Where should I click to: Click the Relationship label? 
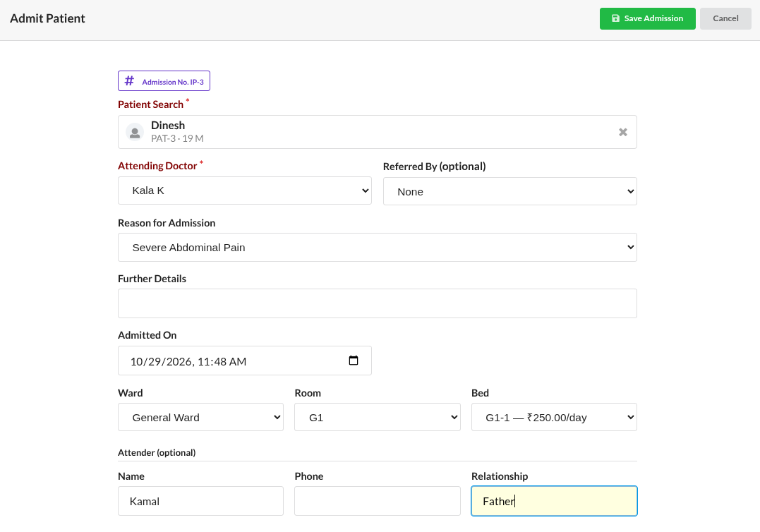click(x=500, y=476)
